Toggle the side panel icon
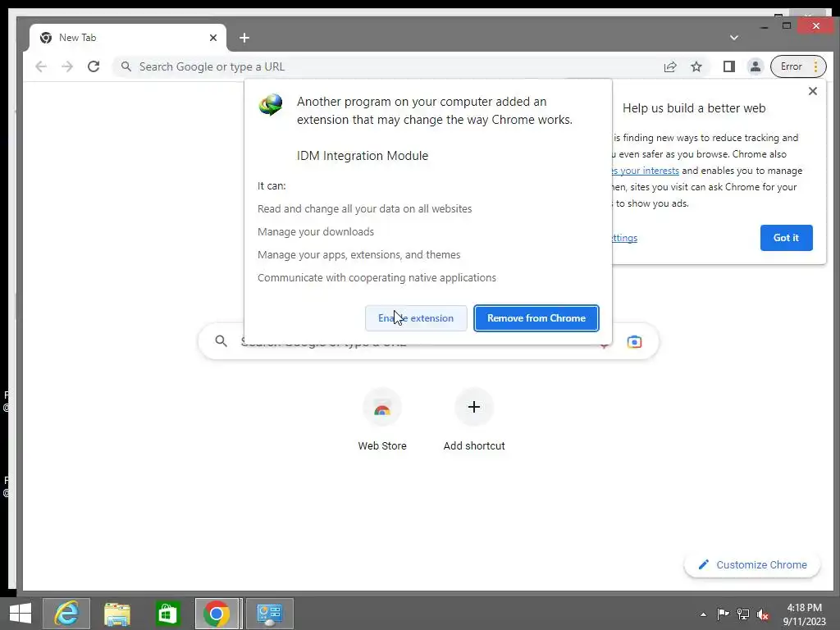Viewport: 840px width, 630px height. 729,66
